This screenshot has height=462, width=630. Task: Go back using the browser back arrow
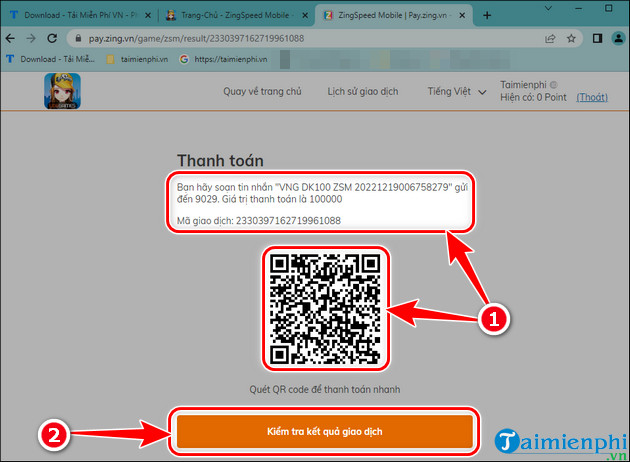(10, 39)
